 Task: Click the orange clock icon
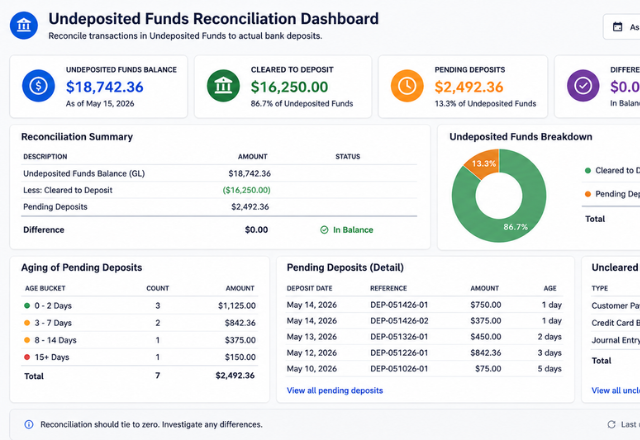(x=407, y=86)
